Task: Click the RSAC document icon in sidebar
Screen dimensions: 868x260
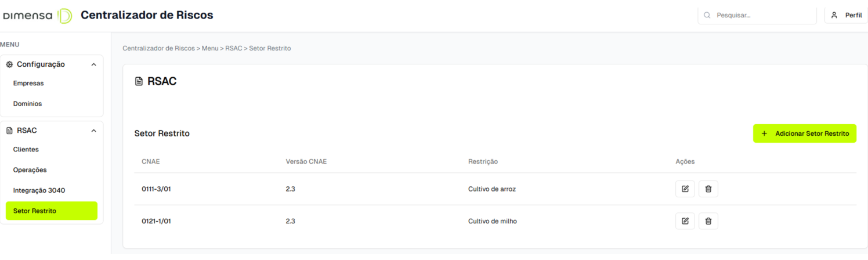Action: [x=9, y=131]
